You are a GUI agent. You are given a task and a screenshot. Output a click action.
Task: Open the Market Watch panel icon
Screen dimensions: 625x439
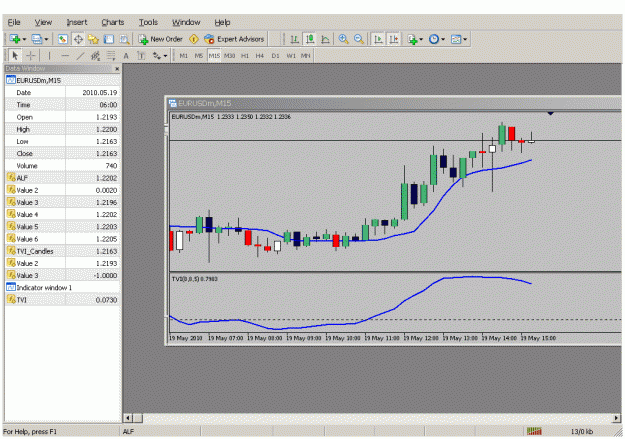62,39
